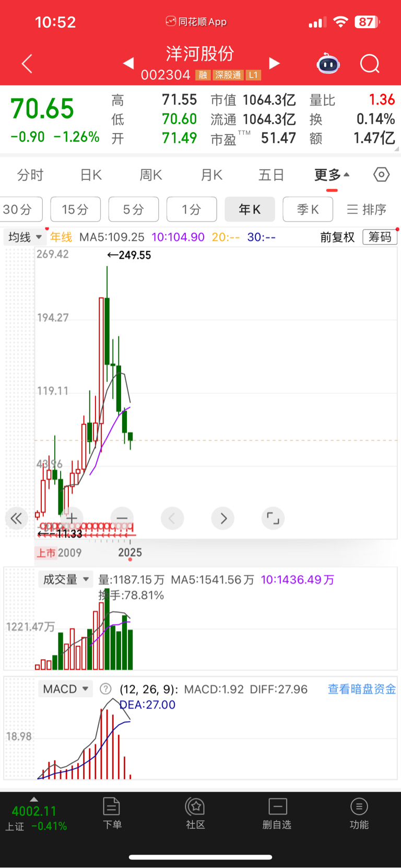Open 查看暗盘资金 link
The height and width of the screenshot is (868, 401).
[x=361, y=689]
